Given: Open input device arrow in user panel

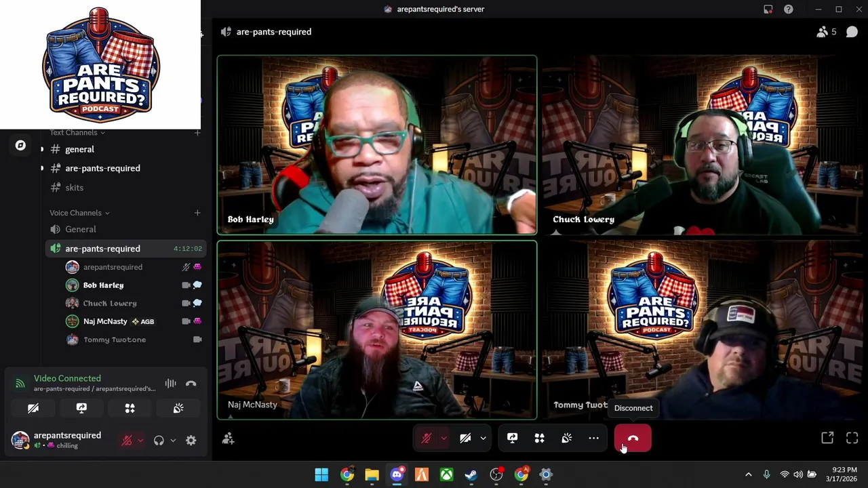Looking at the screenshot, I should coord(140,441).
